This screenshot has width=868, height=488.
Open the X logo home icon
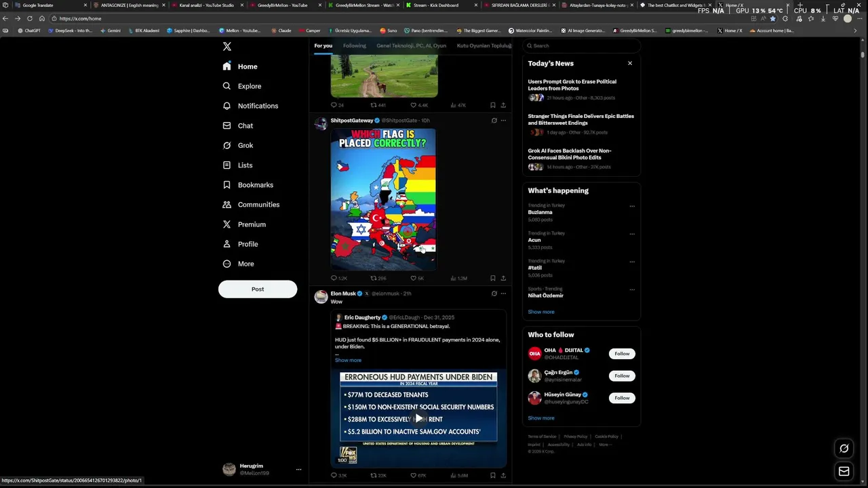pyautogui.click(x=227, y=46)
